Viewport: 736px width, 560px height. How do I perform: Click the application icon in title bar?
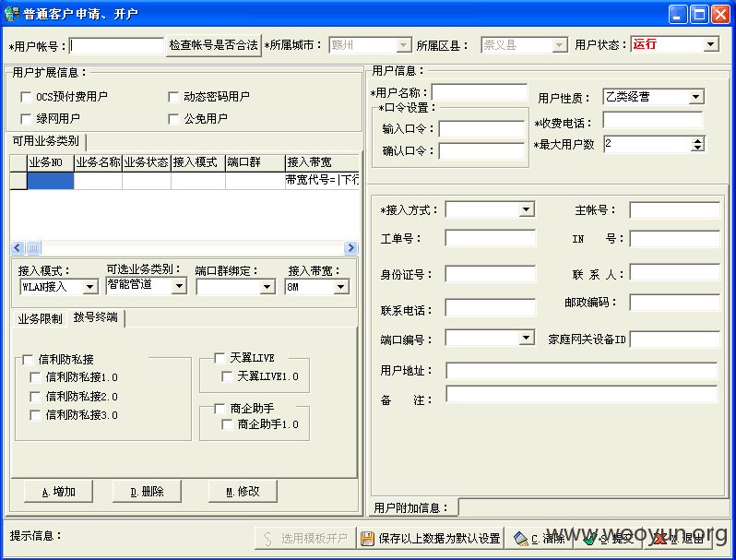point(11,14)
